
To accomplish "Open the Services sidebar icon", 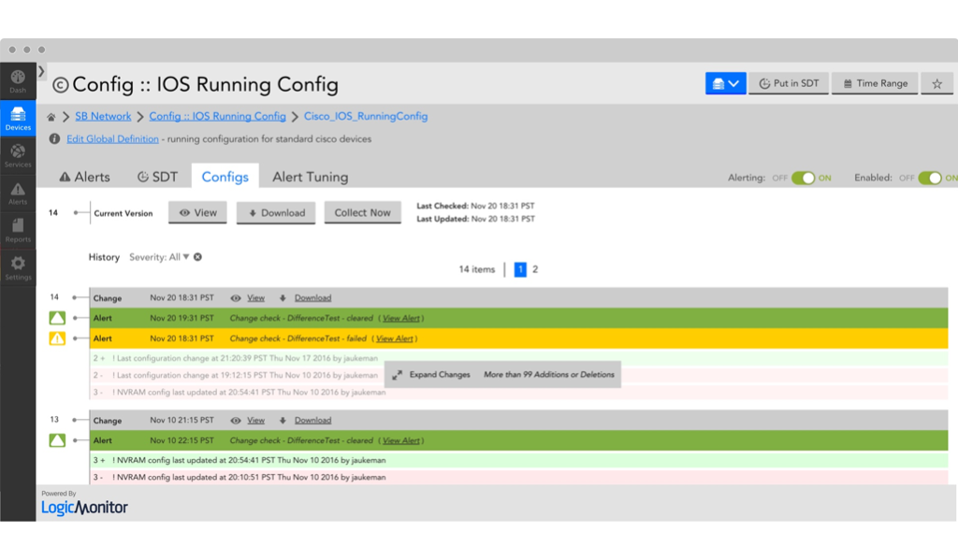I will point(18,156).
